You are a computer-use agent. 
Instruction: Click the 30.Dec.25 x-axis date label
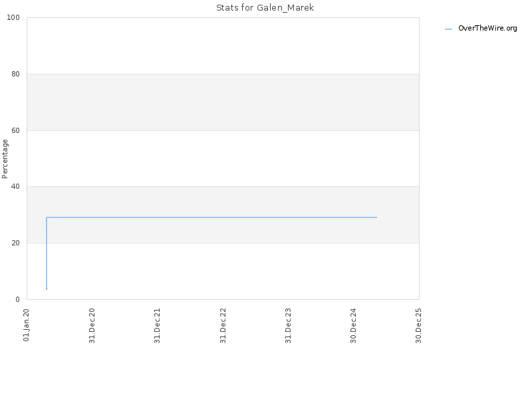(418, 326)
